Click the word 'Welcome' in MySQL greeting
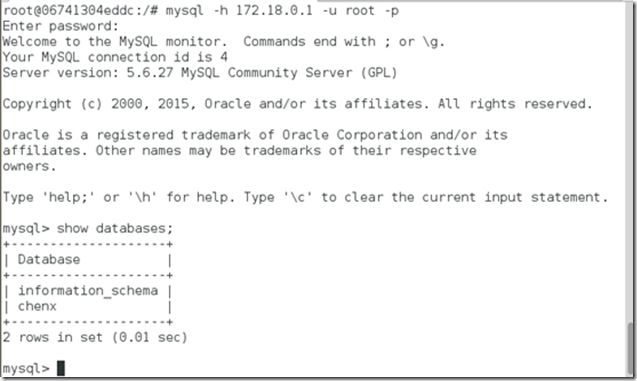Viewport: 637px width, 381px height. click(x=30, y=41)
